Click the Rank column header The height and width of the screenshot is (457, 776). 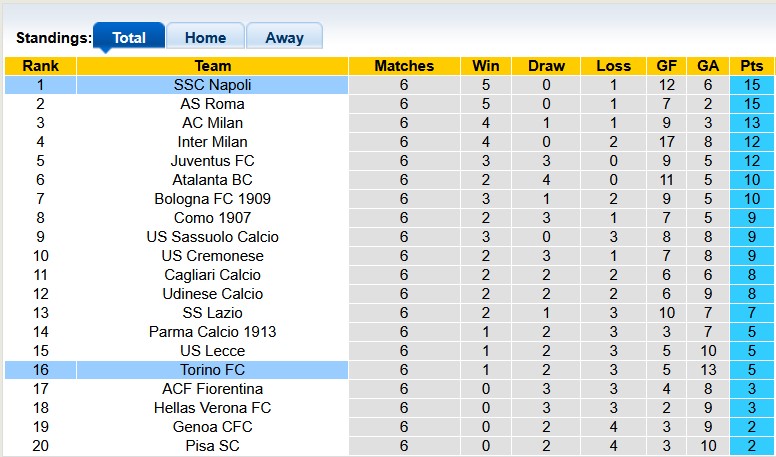40,66
